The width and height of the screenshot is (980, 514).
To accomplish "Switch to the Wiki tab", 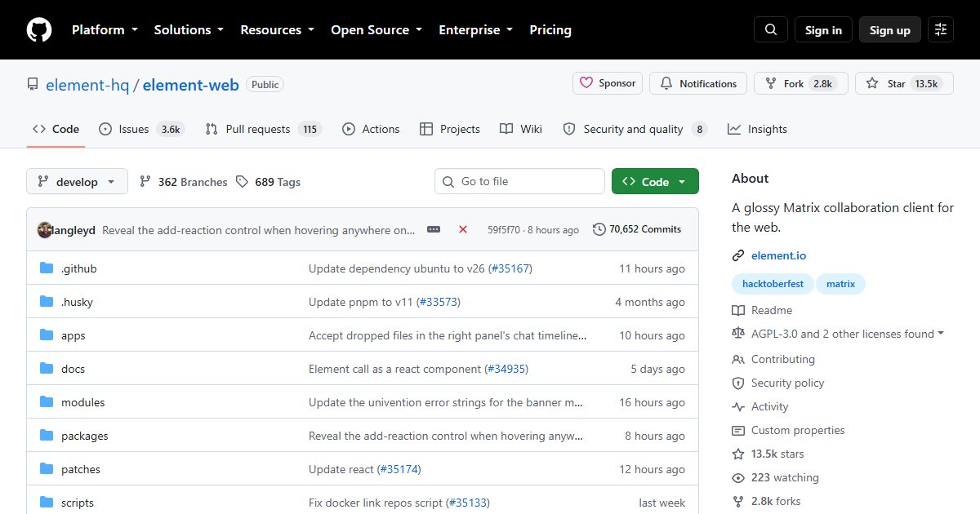I will tap(521, 129).
